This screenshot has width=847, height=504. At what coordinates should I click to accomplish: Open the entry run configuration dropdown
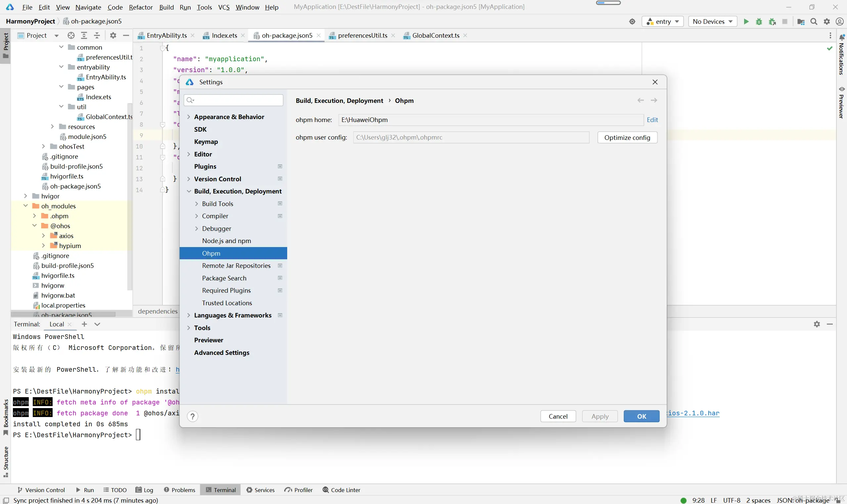point(663,21)
